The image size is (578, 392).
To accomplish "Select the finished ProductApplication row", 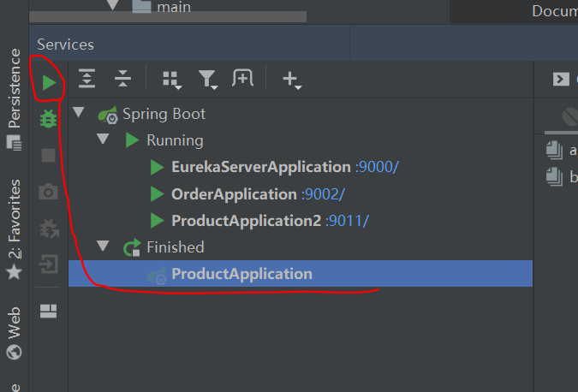I will 301,273.
